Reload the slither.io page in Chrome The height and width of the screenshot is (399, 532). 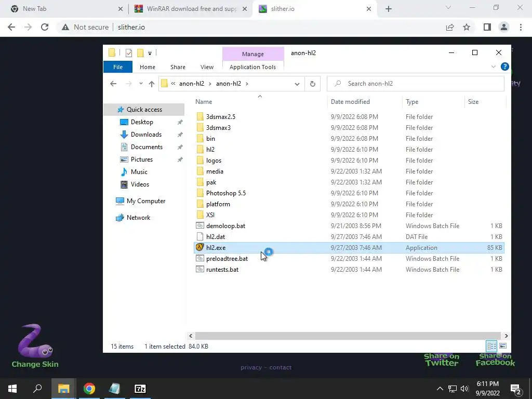point(45,27)
